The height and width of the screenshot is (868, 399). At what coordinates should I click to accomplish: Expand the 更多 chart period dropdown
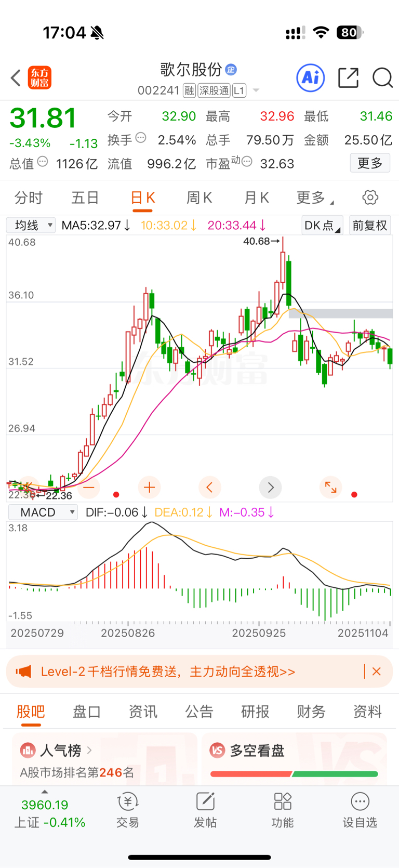[x=315, y=198]
